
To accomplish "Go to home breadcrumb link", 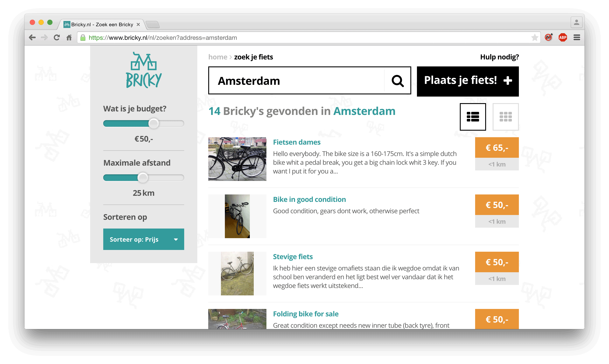I will (218, 57).
